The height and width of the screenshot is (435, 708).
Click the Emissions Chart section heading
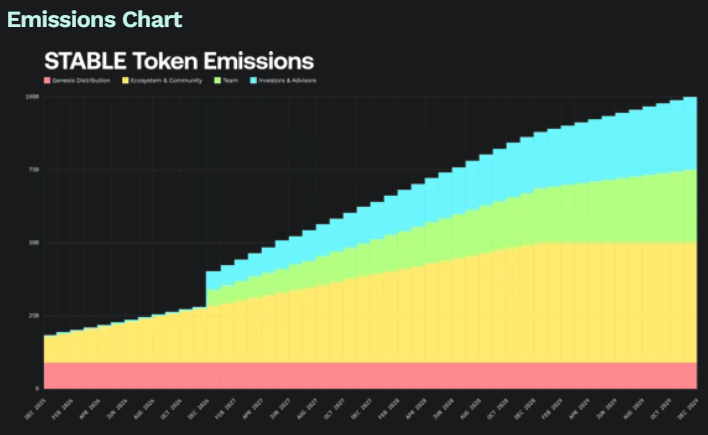tap(95, 19)
